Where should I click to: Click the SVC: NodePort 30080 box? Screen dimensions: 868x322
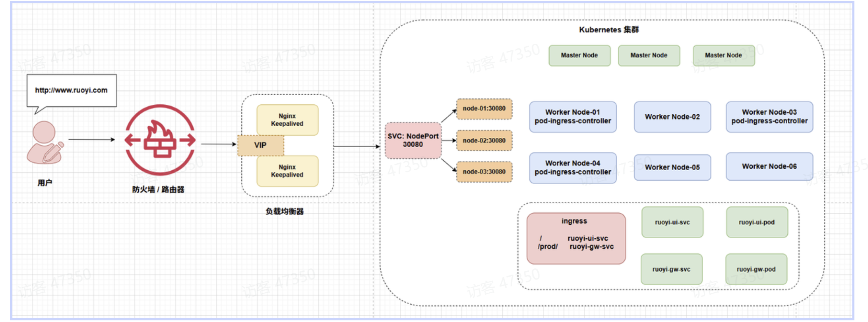point(413,141)
